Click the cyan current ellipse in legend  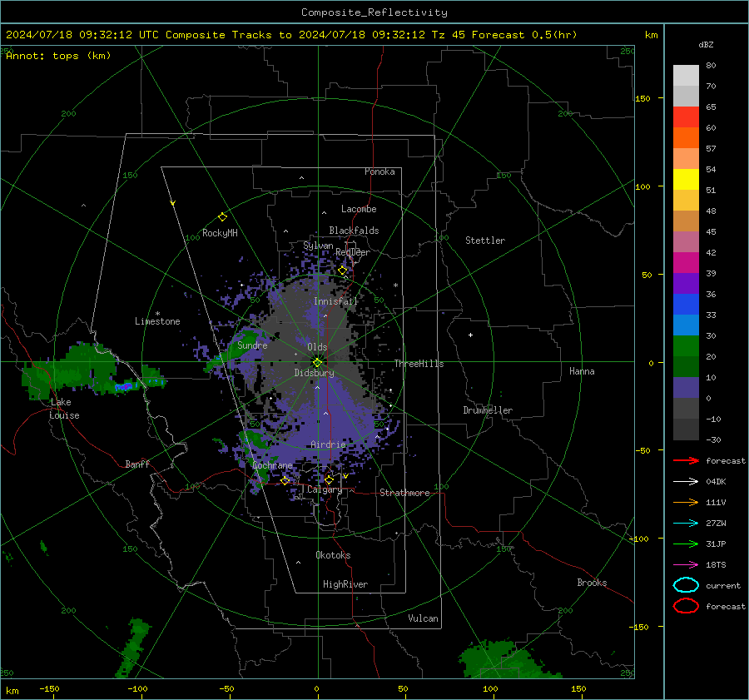[x=686, y=585]
